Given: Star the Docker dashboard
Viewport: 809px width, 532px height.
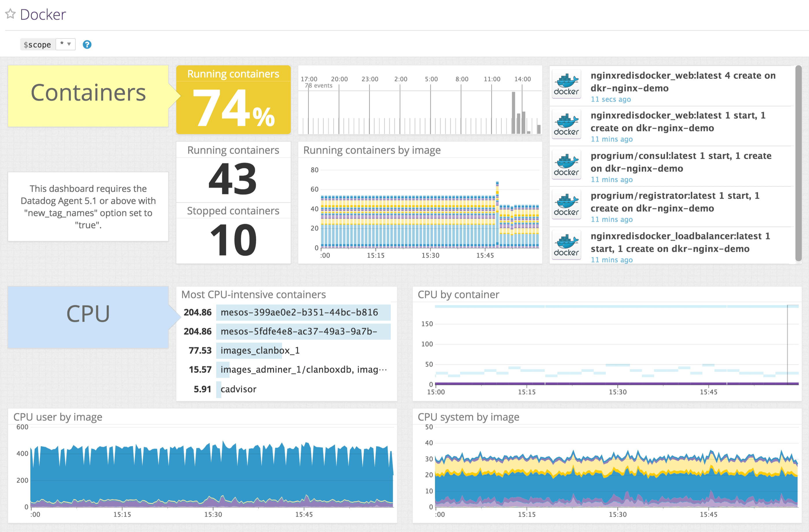Looking at the screenshot, I should [x=10, y=14].
